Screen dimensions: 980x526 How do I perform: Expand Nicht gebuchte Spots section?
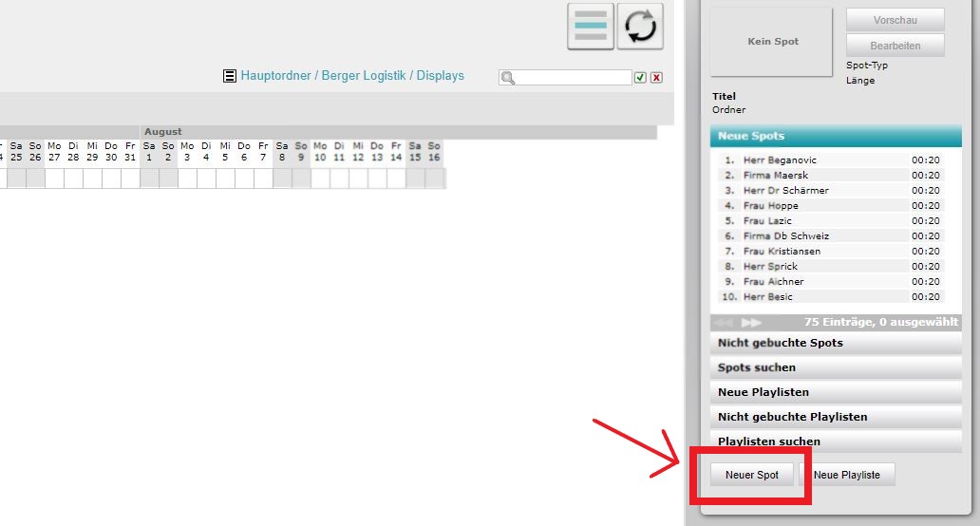coord(836,343)
